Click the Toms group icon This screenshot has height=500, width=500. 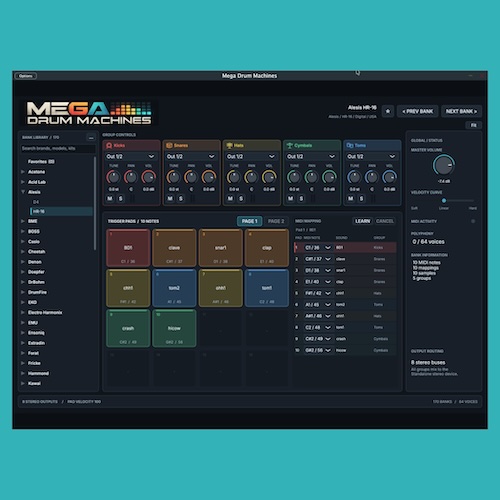point(350,146)
